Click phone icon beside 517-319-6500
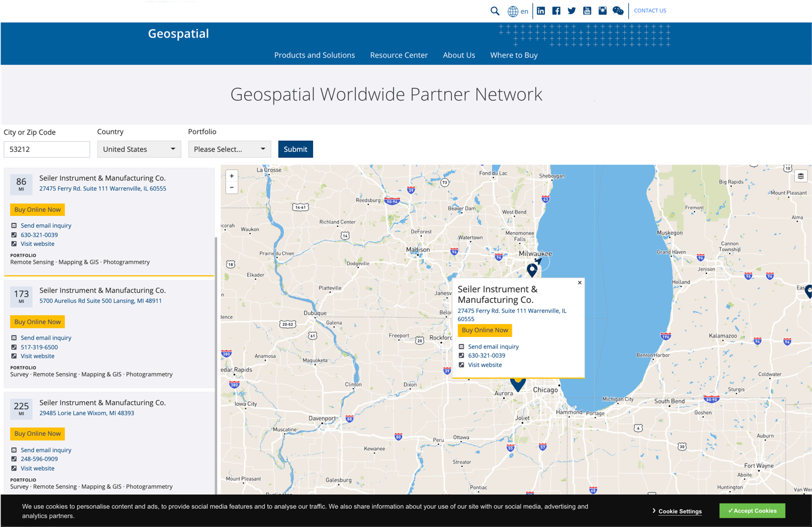Screen dimensions: 812x527 click(x=14, y=347)
